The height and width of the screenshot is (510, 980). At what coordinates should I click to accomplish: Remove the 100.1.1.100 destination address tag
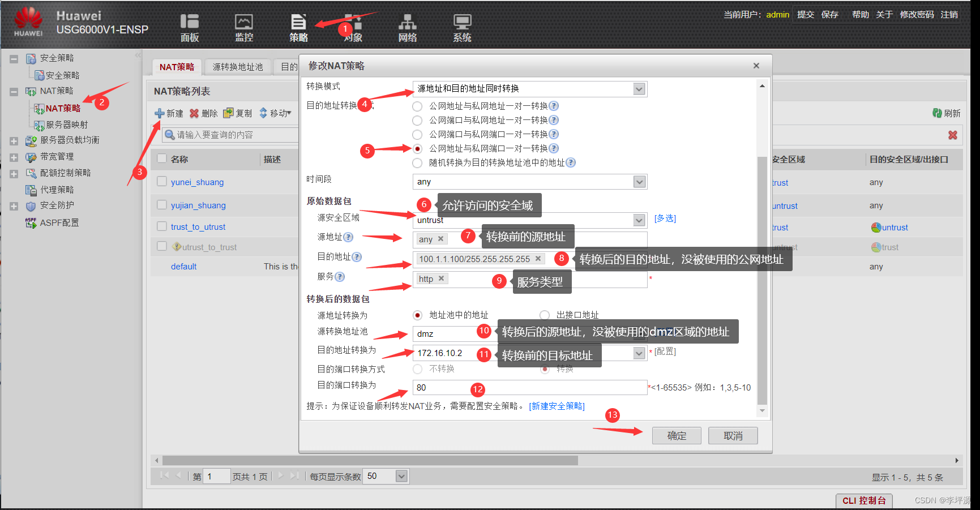click(538, 259)
